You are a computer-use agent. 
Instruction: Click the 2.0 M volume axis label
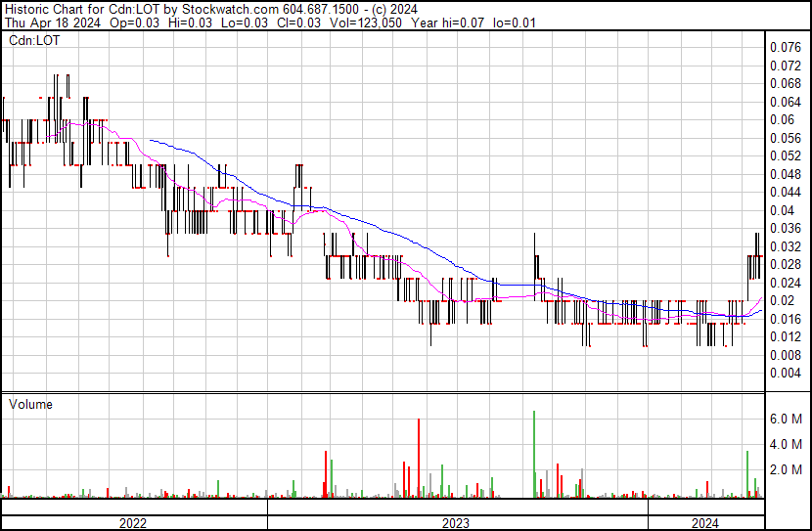tap(786, 469)
